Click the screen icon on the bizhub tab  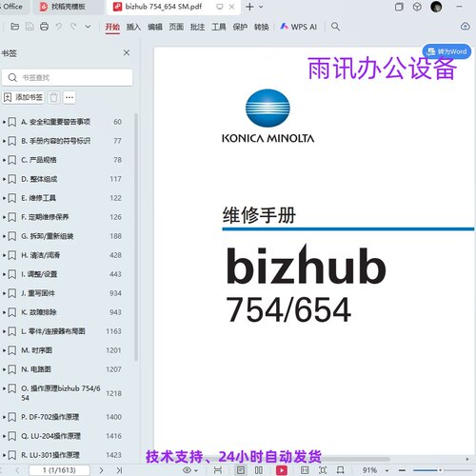[220, 7]
